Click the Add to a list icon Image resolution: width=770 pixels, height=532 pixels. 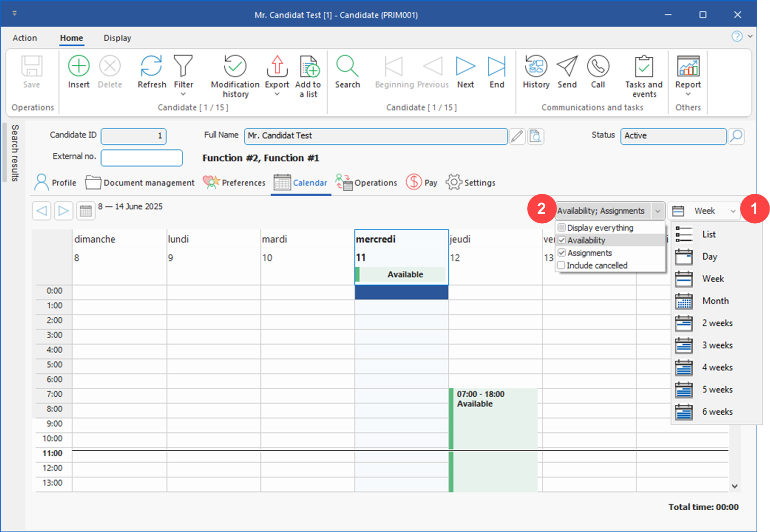pos(309,67)
